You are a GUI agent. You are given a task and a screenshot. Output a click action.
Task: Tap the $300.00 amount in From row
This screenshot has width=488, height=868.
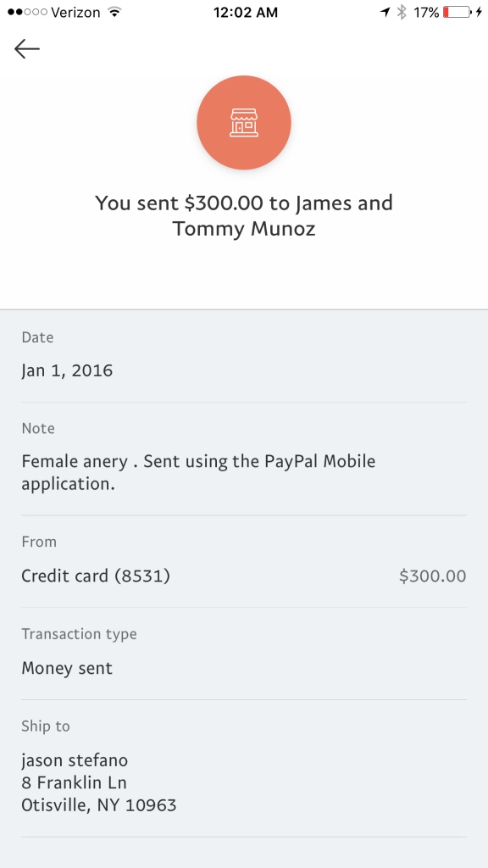tap(433, 576)
